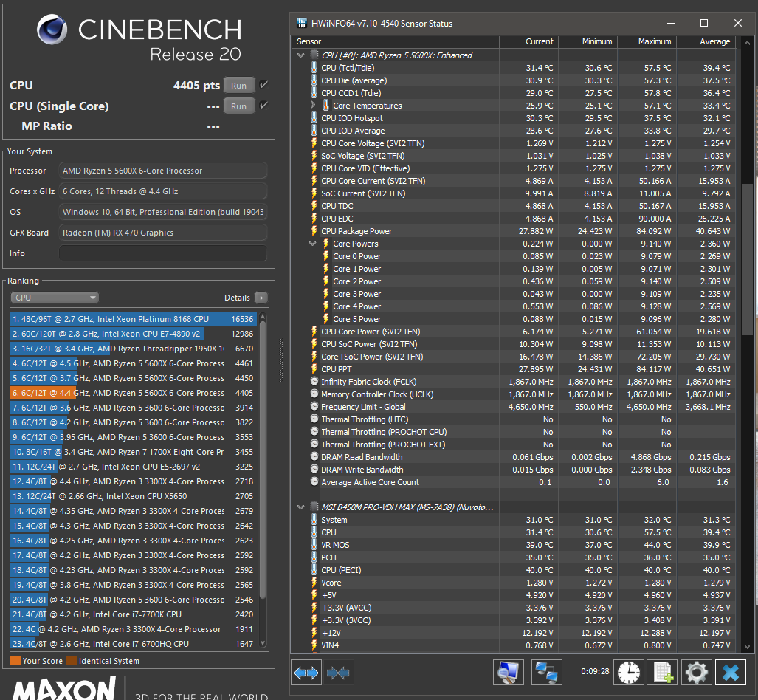Collapse the CPU [#0] Ryzen 5600X sensor group
The width and height of the screenshot is (758, 700).
click(x=300, y=55)
